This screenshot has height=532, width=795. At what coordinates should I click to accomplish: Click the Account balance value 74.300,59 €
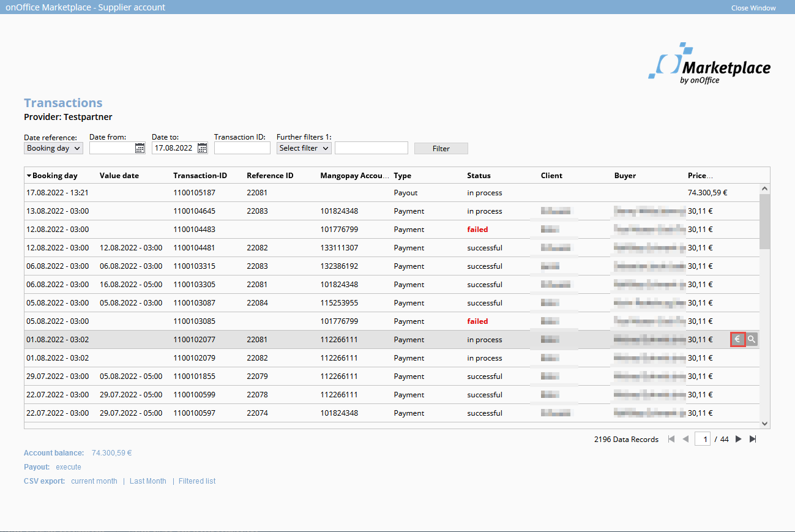112,453
